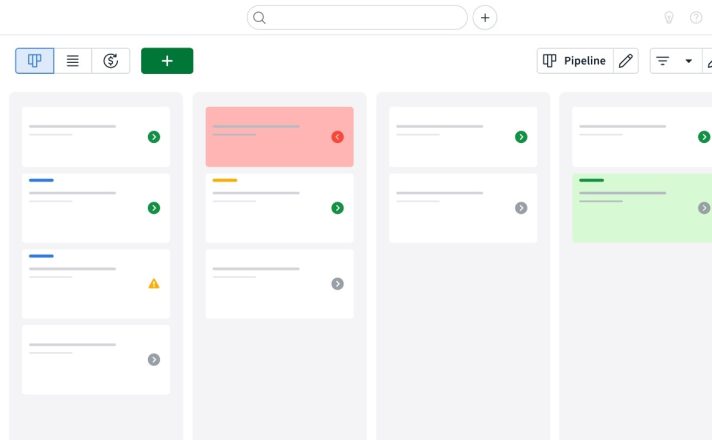Click the green add deal plus button
Viewport: 712px width, 440px height.
click(x=167, y=61)
